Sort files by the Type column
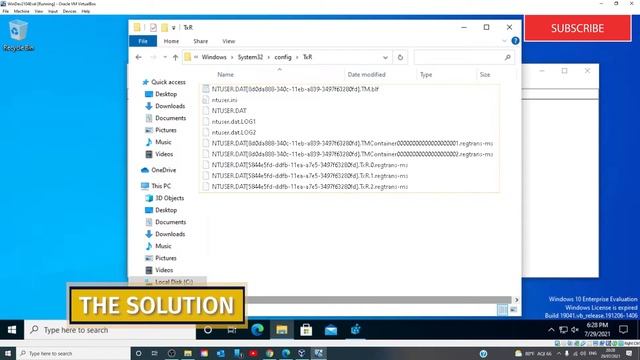640x360 pixels. 426,75
